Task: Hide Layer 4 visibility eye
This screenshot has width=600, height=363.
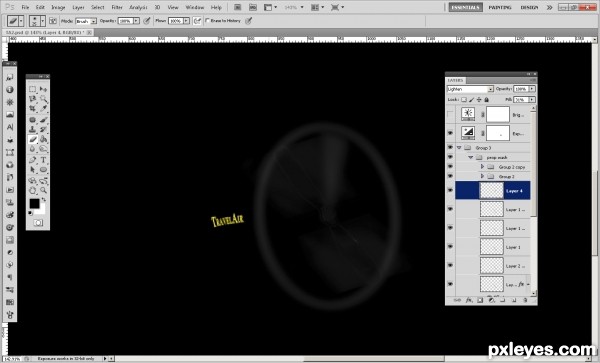Action: pyautogui.click(x=450, y=190)
